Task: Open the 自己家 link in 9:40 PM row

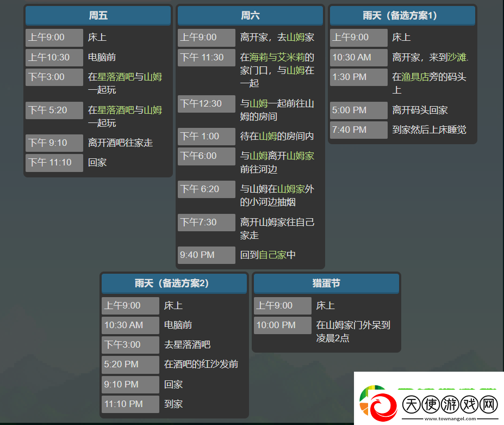Action: [x=272, y=255]
